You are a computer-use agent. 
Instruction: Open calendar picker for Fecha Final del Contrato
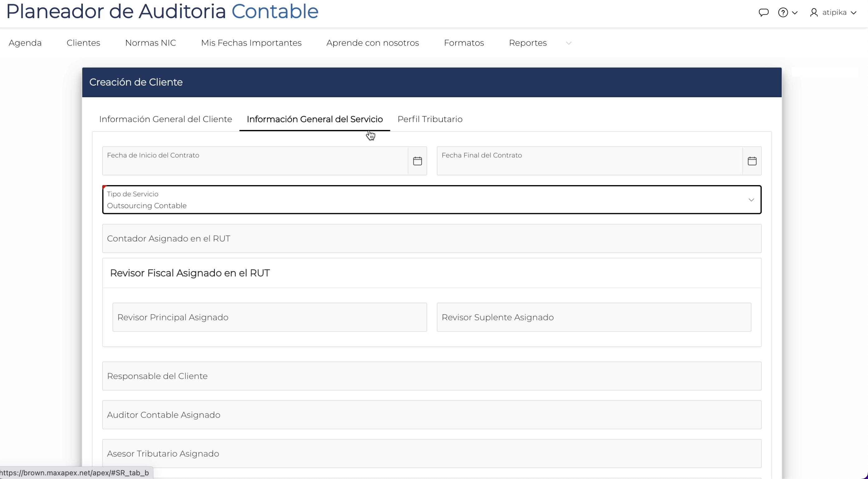[752, 161]
